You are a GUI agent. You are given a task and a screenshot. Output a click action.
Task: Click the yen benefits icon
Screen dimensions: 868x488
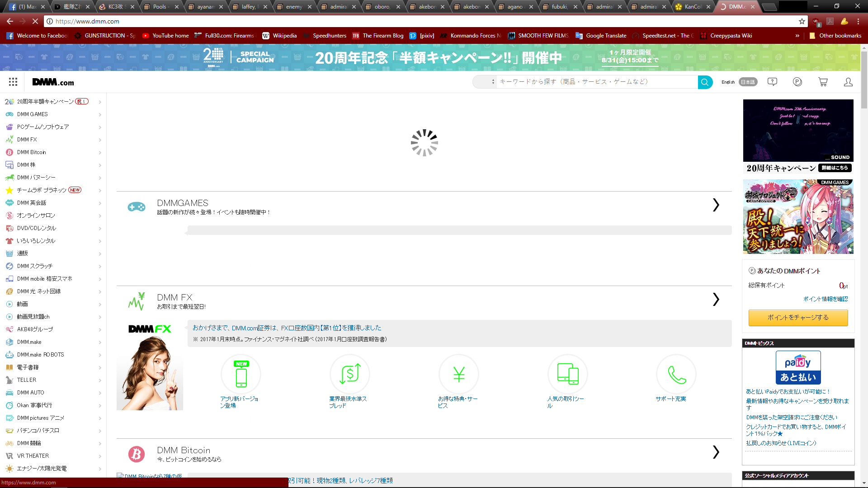(459, 374)
